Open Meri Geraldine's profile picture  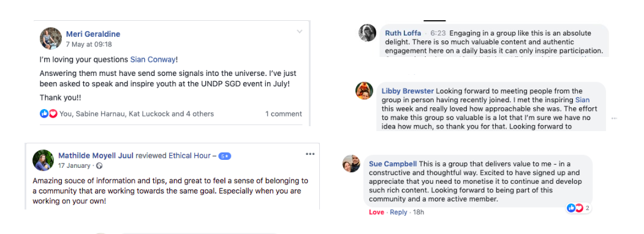[x=50, y=38]
